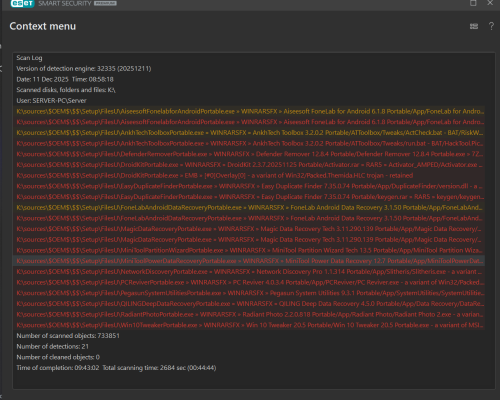Select the red AiseesoftFonelabforAndroidPortable.exe log entry

250,122
